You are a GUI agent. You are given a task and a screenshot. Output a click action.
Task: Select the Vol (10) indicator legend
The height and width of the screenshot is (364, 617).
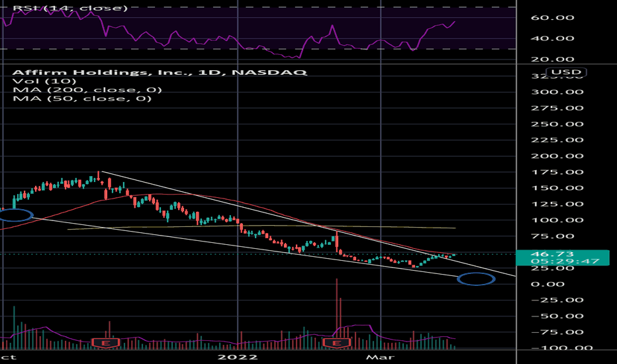click(44, 81)
